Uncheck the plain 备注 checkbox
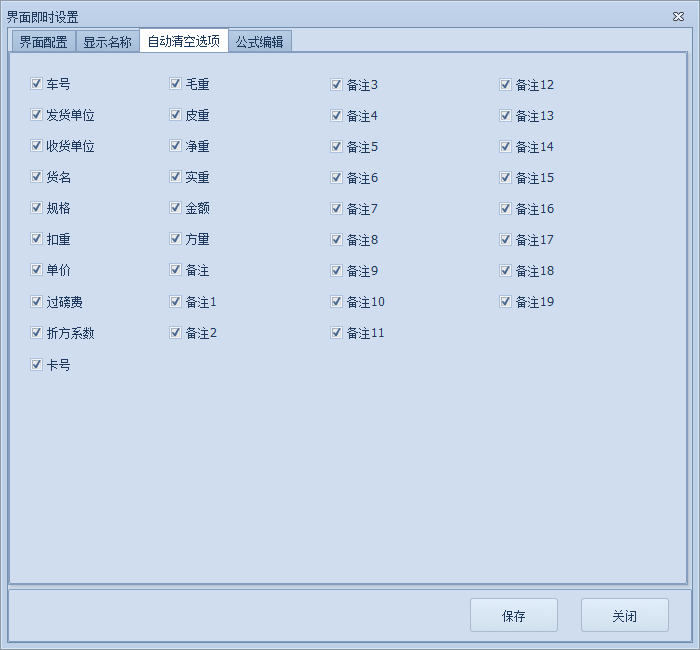This screenshot has width=700, height=650. 175,270
